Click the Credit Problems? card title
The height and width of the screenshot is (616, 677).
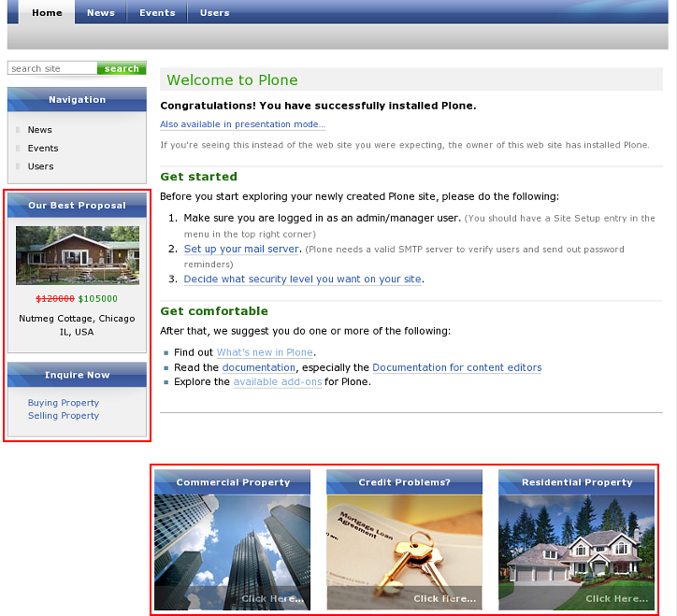405,482
